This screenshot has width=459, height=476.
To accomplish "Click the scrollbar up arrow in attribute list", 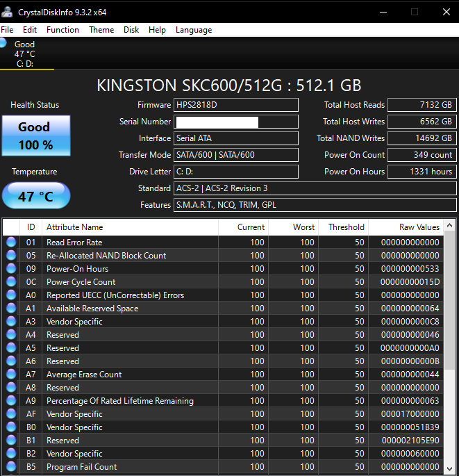I will click(x=449, y=225).
